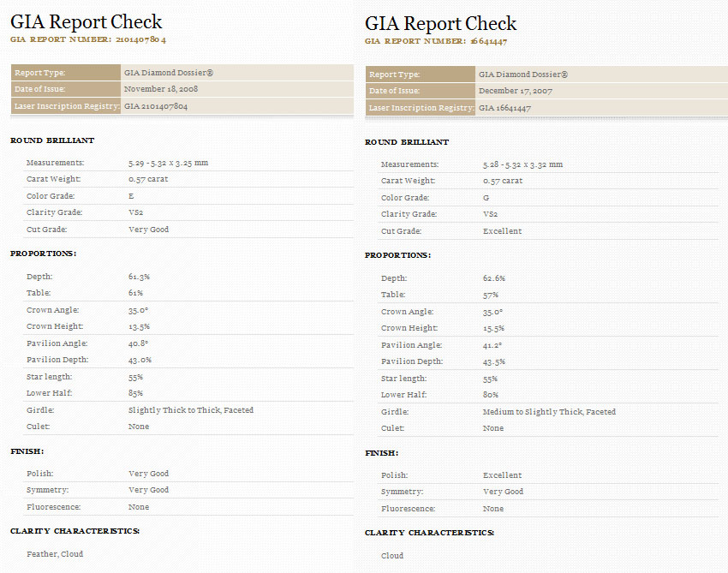Click left report Culet label
This screenshot has width=728, height=573.
point(38,427)
